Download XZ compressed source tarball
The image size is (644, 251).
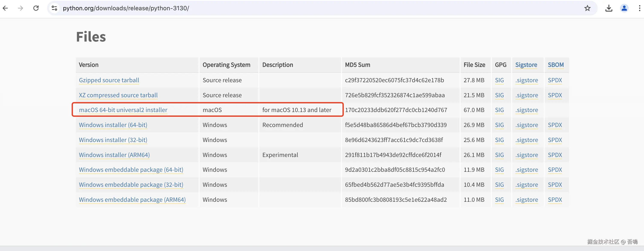pos(118,95)
